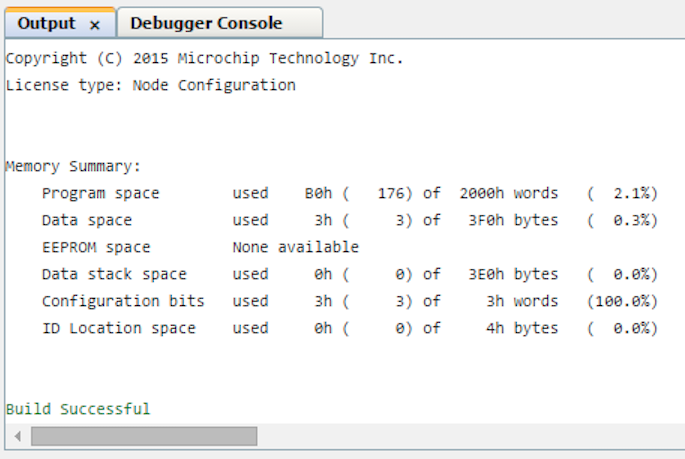
Task: Click the Program space row label
Action: click(x=100, y=193)
